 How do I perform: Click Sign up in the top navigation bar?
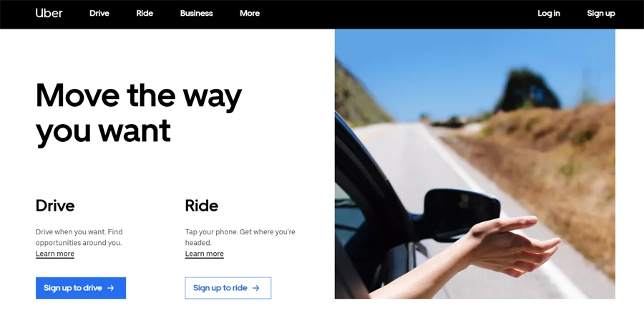(x=601, y=13)
